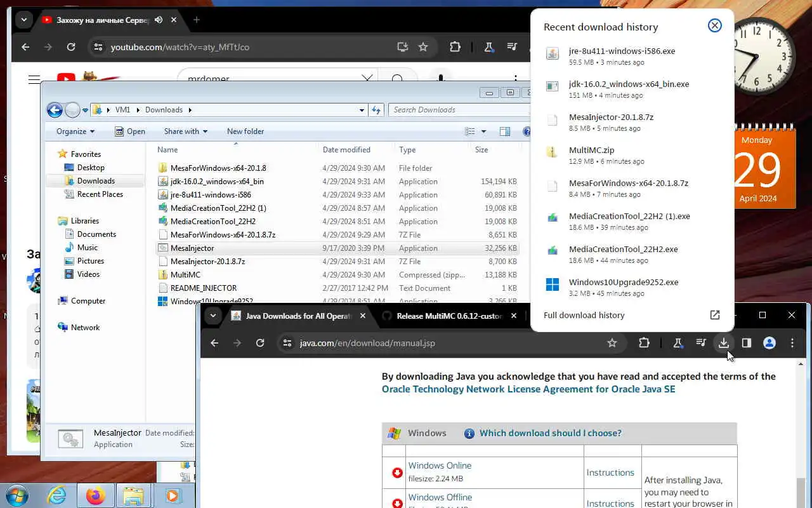
Task: Close the Recent download history popup
Action: 714,26
